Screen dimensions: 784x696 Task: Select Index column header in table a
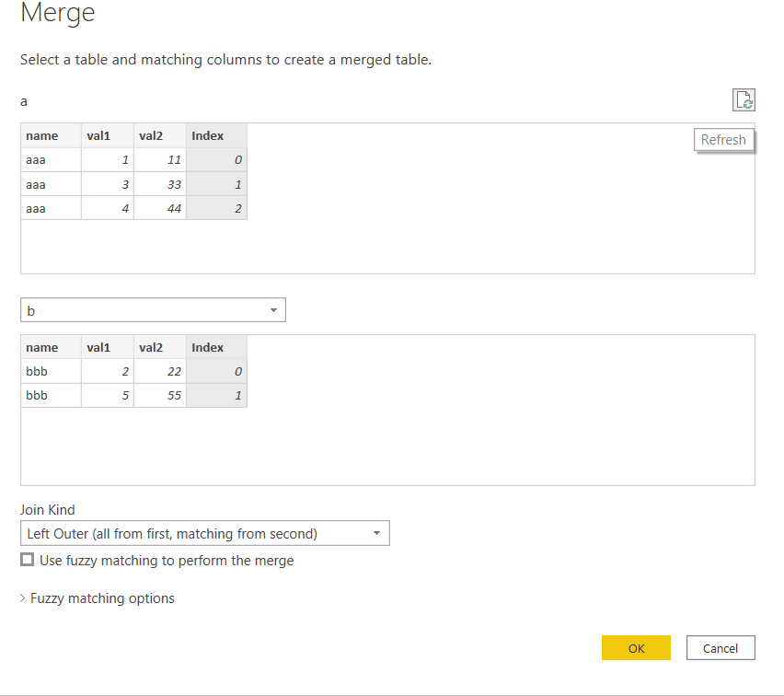pyautogui.click(x=216, y=135)
